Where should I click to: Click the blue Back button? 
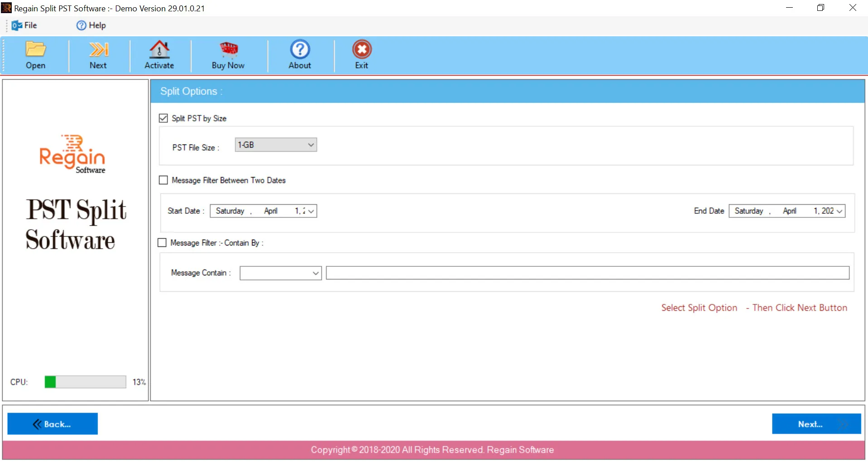point(53,424)
